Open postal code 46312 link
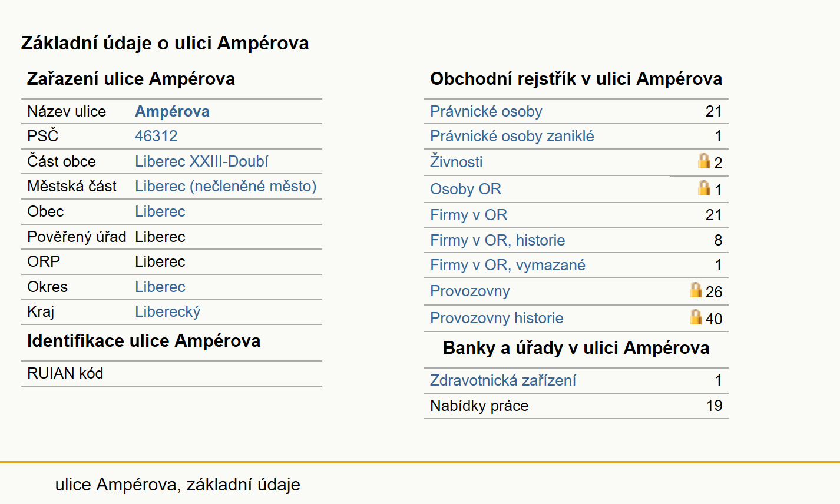This screenshot has height=504, width=840. (x=156, y=136)
